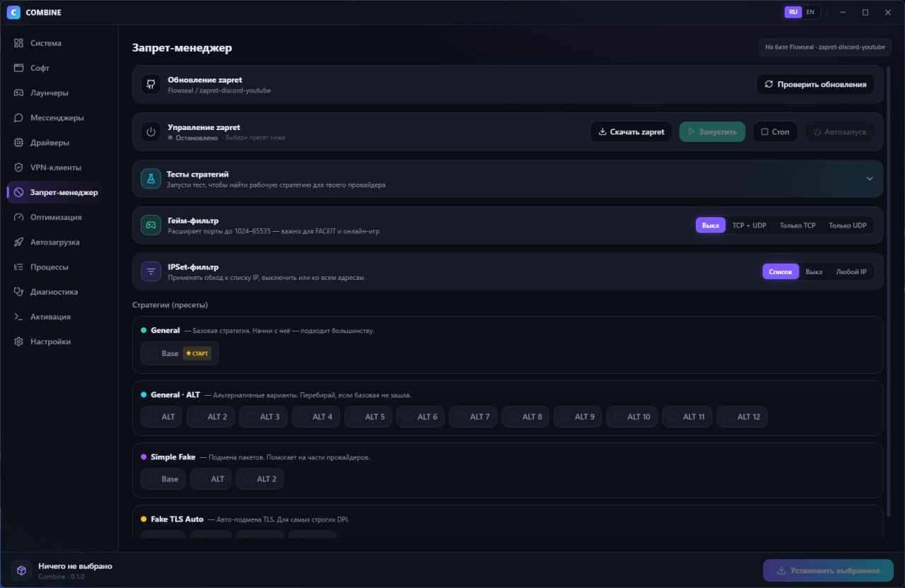The image size is (905, 588).
Task: Set IPSet-фильтр to Любой IP
Action: click(851, 272)
